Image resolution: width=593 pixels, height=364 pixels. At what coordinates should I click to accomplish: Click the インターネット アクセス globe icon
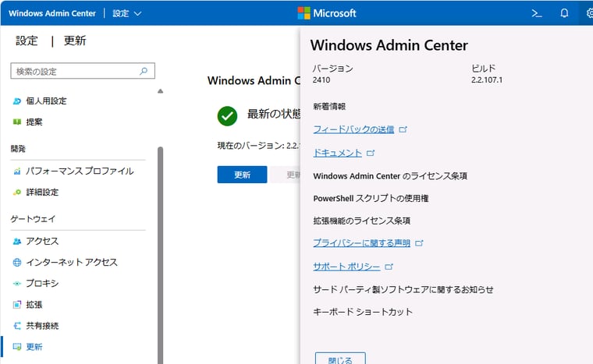tap(17, 263)
